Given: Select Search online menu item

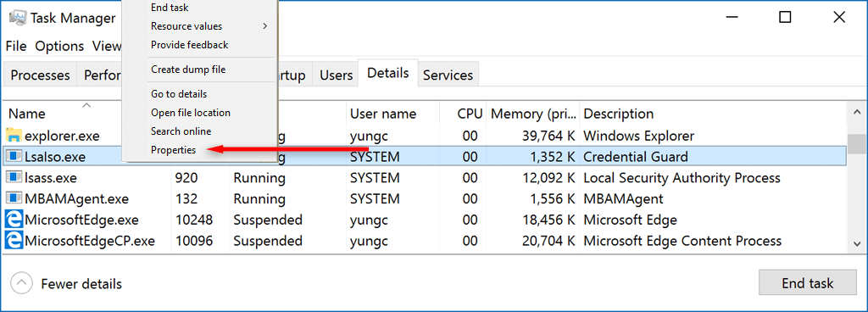Looking at the screenshot, I should [181, 131].
